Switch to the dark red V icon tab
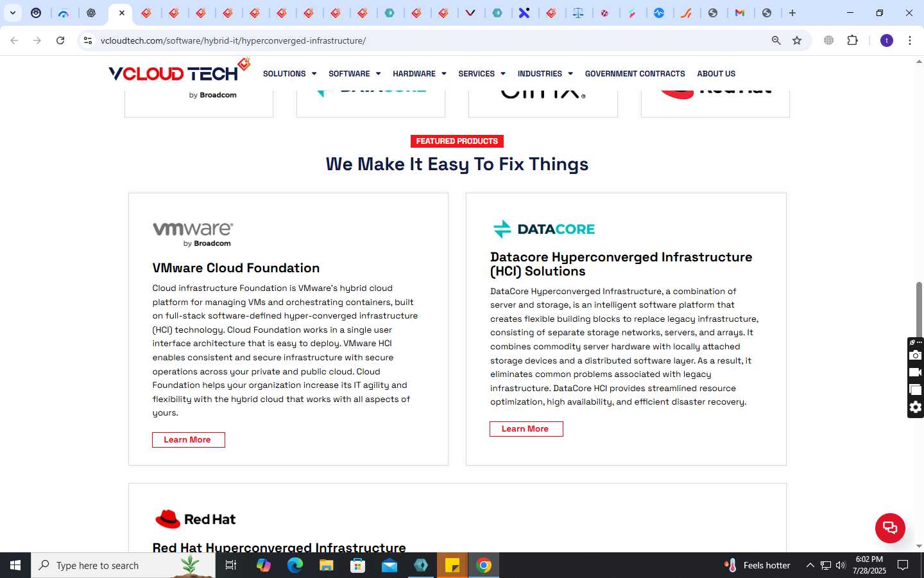The width and height of the screenshot is (924, 578). tap(470, 13)
